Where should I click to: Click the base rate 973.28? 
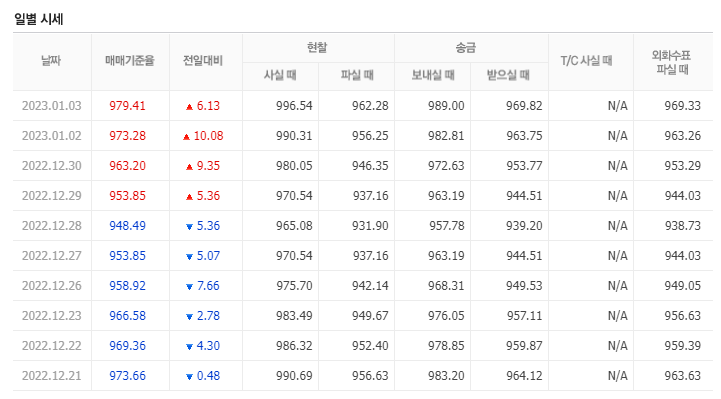point(127,136)
